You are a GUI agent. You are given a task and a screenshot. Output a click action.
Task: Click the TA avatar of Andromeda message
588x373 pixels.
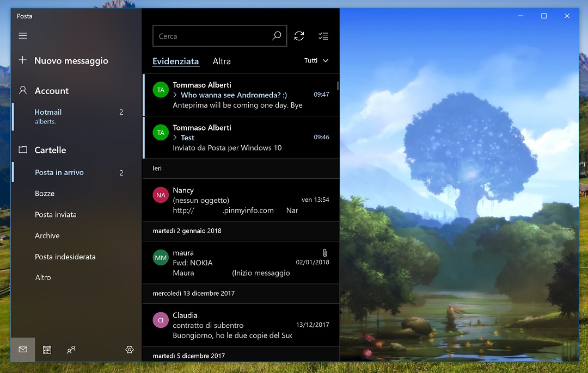click(x=161, y=90)
